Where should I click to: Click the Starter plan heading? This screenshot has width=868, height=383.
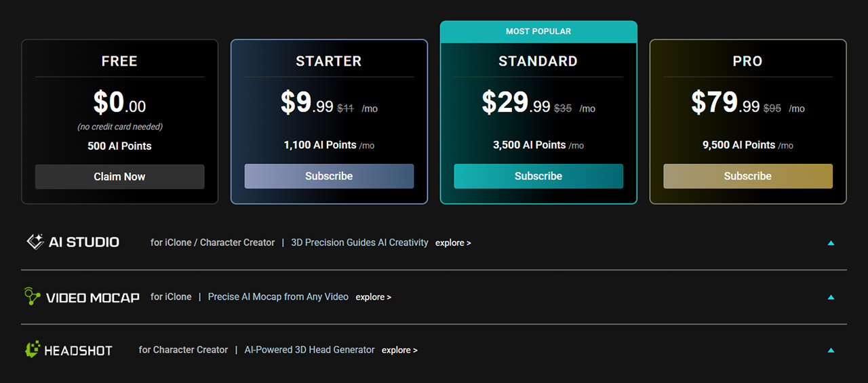(x=329, y=61)
